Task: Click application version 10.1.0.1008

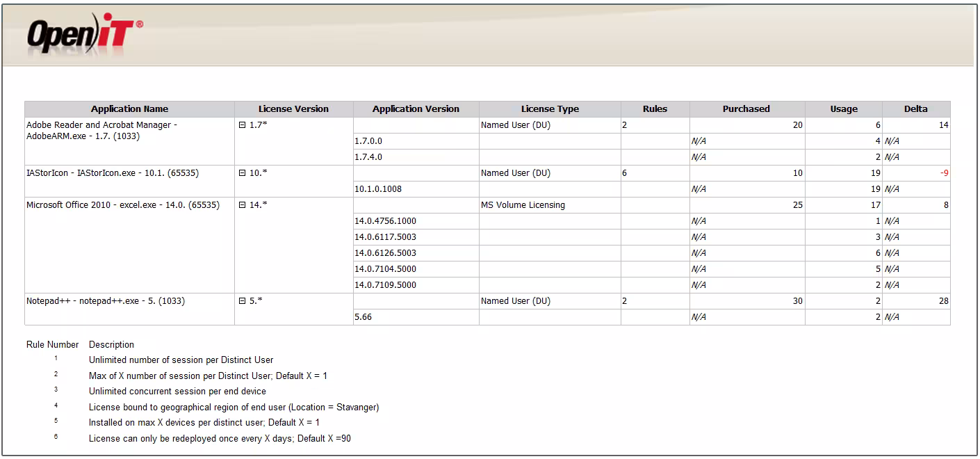Action: pos(378,189)
